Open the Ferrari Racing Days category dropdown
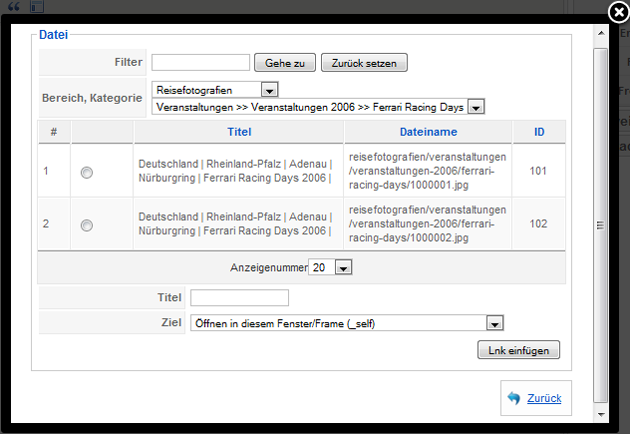 [318, 107]
